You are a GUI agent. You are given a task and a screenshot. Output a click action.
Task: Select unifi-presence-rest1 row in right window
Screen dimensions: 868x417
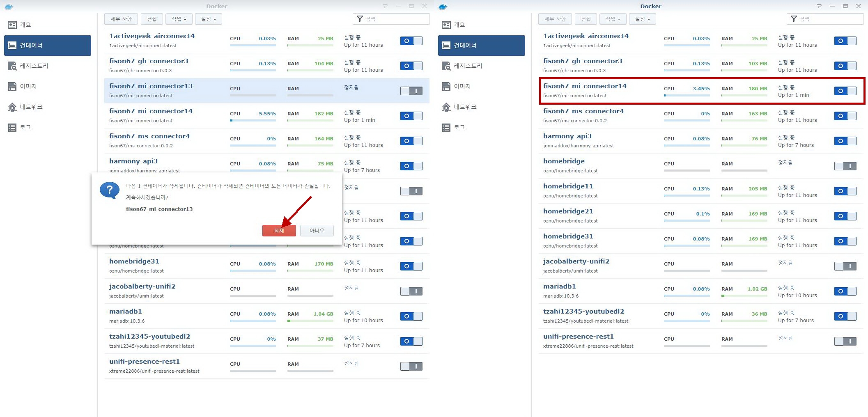click(701, 341)
